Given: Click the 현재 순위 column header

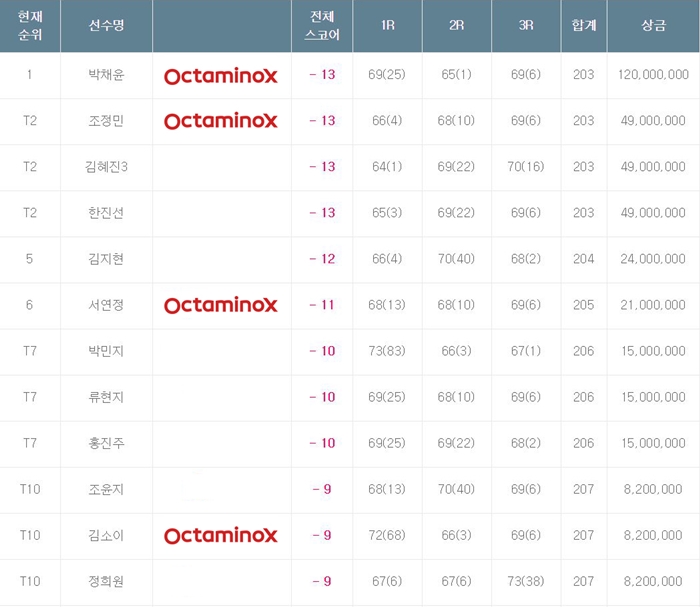Looking at the screenshot, I should [x=30, y=26].
